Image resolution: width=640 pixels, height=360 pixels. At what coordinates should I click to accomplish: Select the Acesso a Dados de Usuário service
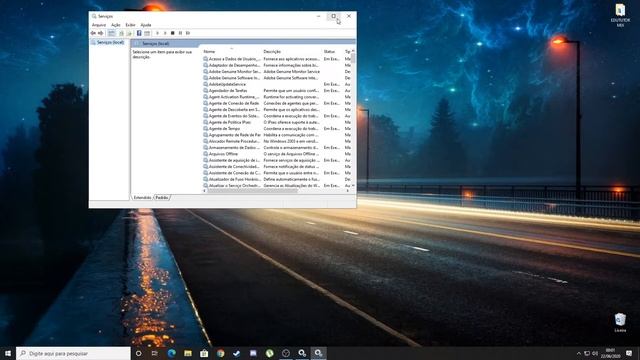pos(277,59)
